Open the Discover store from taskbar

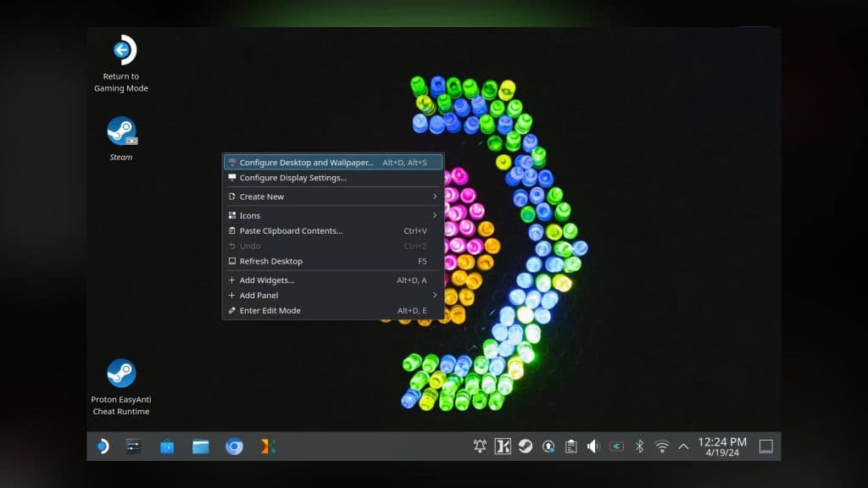point(167,446)
